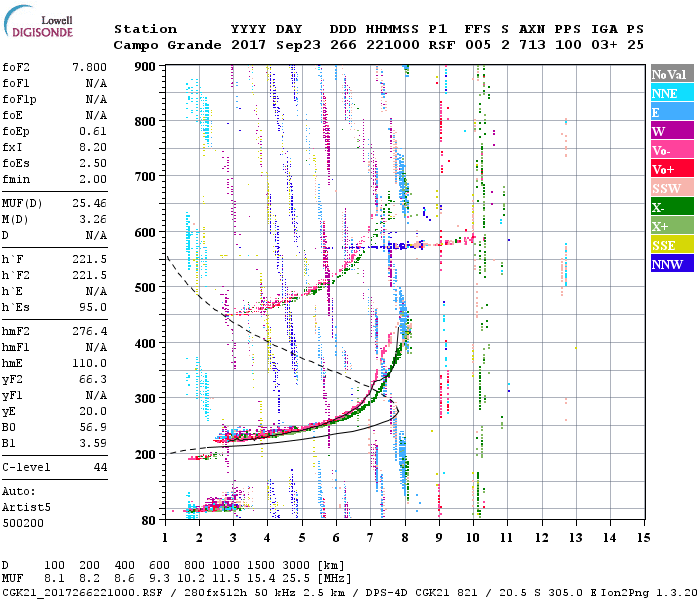Click the Sep23 date value
The image size is (700, 600).
pos(298,45)
